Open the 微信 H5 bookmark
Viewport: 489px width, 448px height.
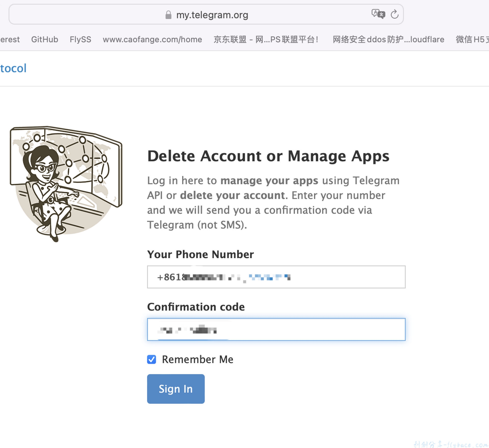(x=472, y=39)
